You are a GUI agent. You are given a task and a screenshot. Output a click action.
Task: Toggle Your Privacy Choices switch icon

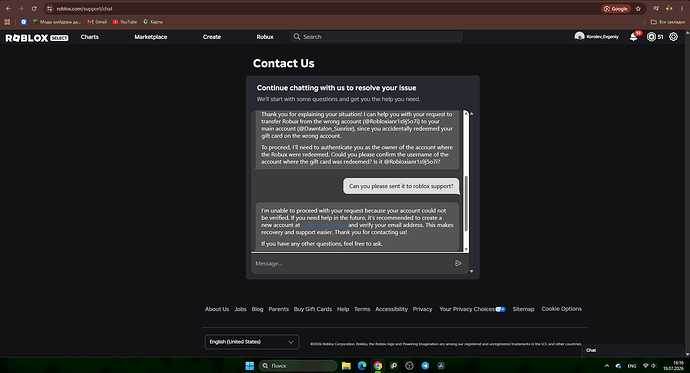500,309
